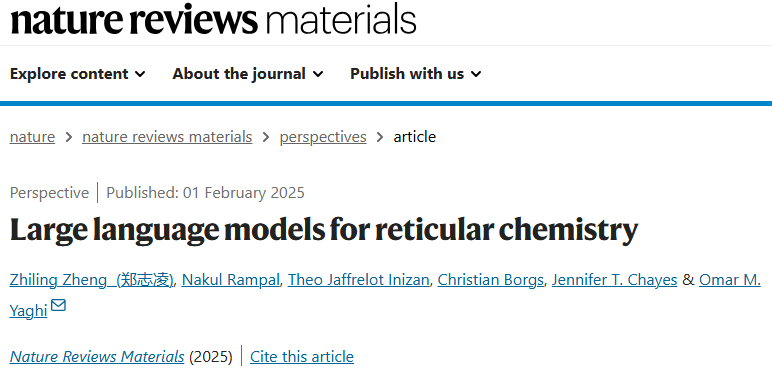Go to the nature breadcrumb link

coord(32,137)
